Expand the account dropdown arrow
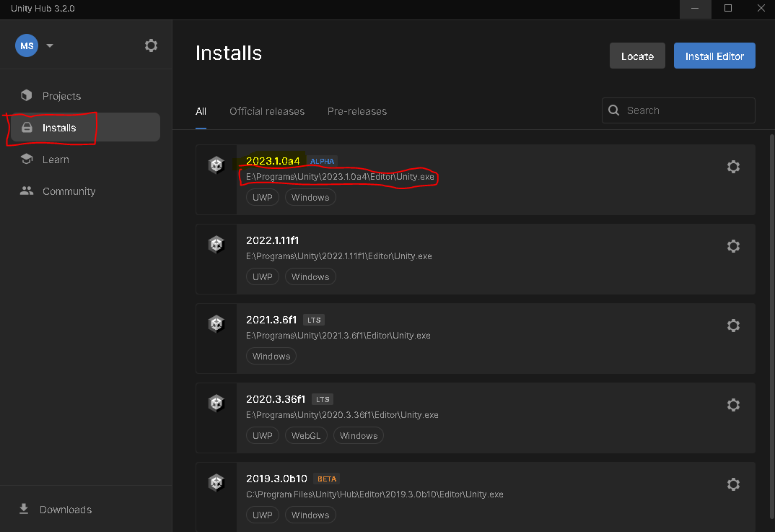Screen dimensions: 775x532 (49, 45)
